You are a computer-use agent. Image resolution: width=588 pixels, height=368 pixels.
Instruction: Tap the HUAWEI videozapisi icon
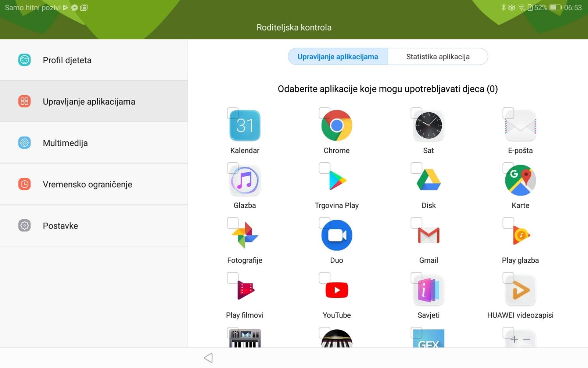pyautogui.click(x=520, y=290)
